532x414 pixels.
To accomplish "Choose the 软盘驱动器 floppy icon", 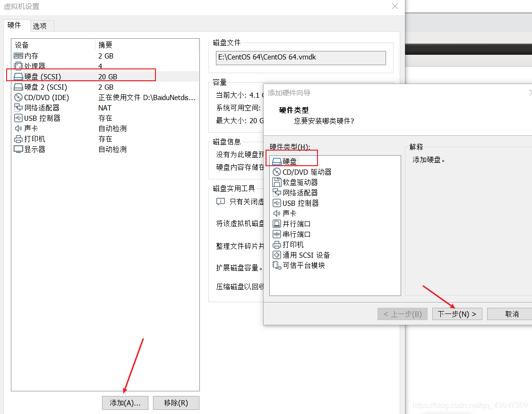I will 277,182.
